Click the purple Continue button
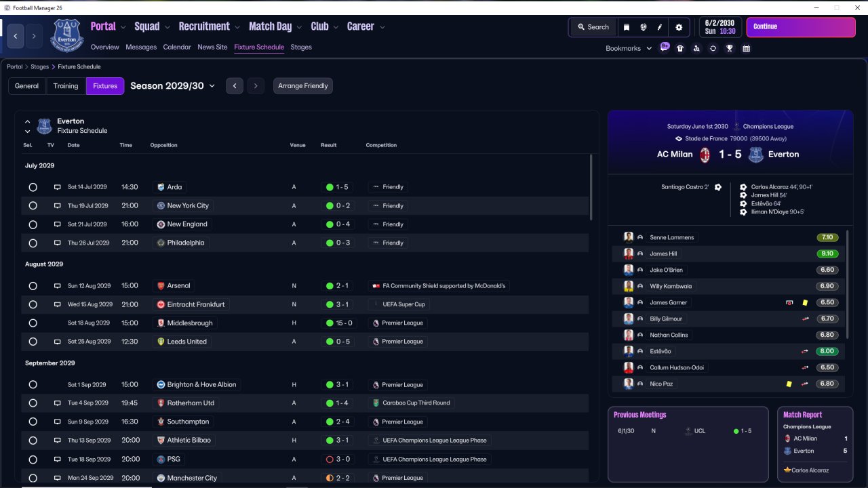Viewport: 868px width, 488px height. (801, 27)
